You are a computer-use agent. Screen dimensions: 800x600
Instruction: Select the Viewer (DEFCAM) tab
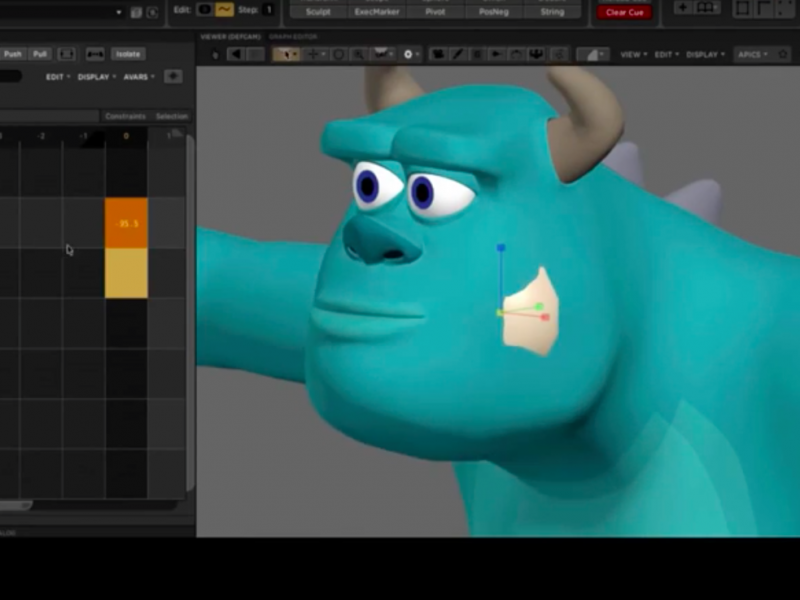coord(230,37)
